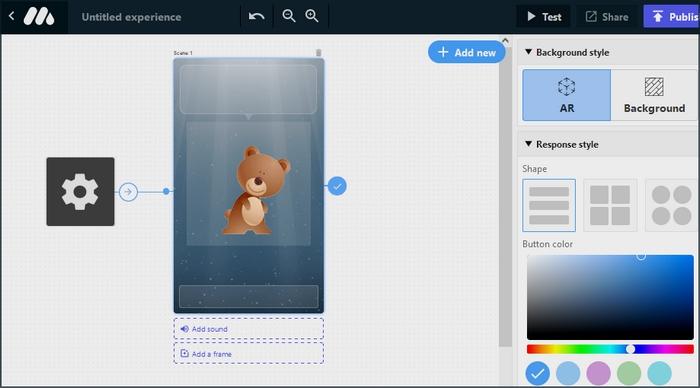
Task: Undo the last action
Action: pos(256,17)
